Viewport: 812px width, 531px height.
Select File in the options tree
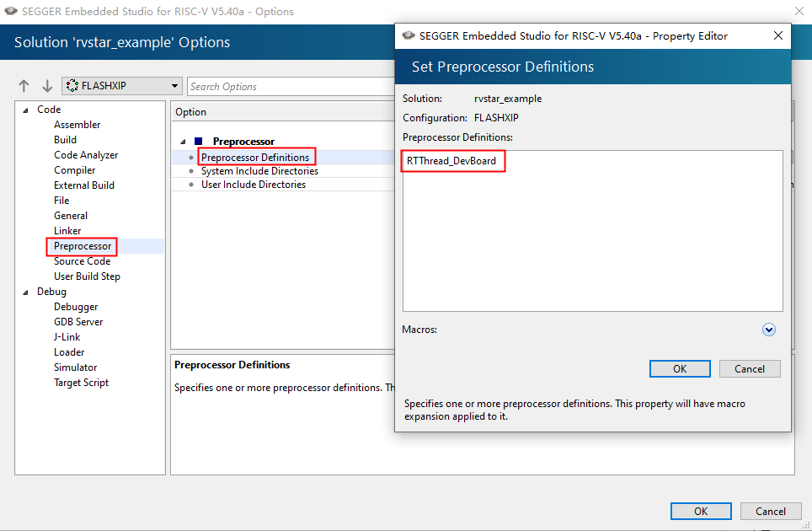(61, 201)
